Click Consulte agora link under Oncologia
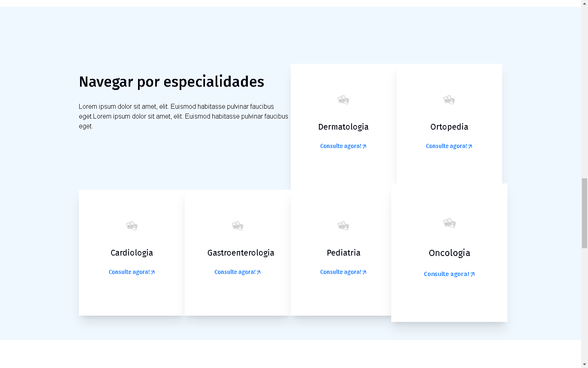588x368 pixels. (x=449, y=274)
